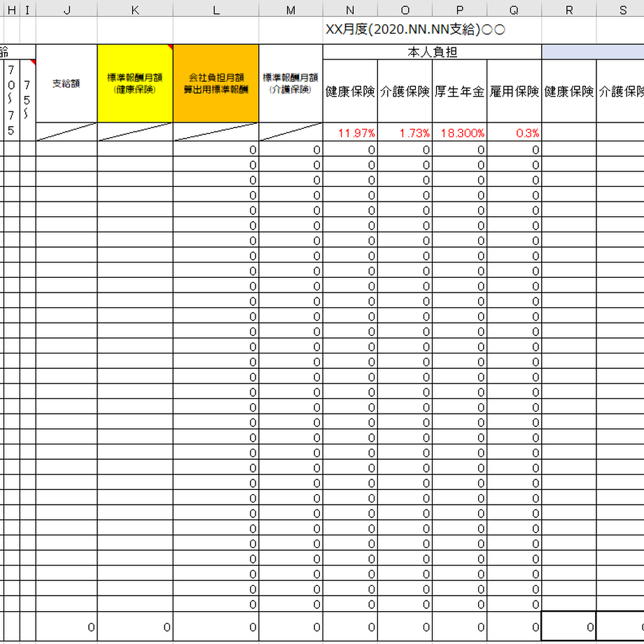
Task: Click the total row cell in column J
Action: click(66, 626)
